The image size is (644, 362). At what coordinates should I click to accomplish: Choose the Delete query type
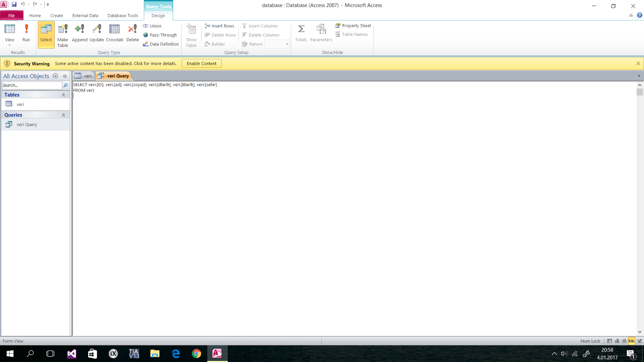(132, 33)
